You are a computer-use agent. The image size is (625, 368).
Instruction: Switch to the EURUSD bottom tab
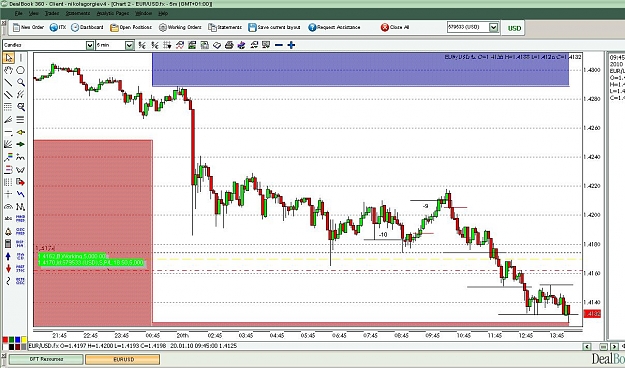coord(123,359)
